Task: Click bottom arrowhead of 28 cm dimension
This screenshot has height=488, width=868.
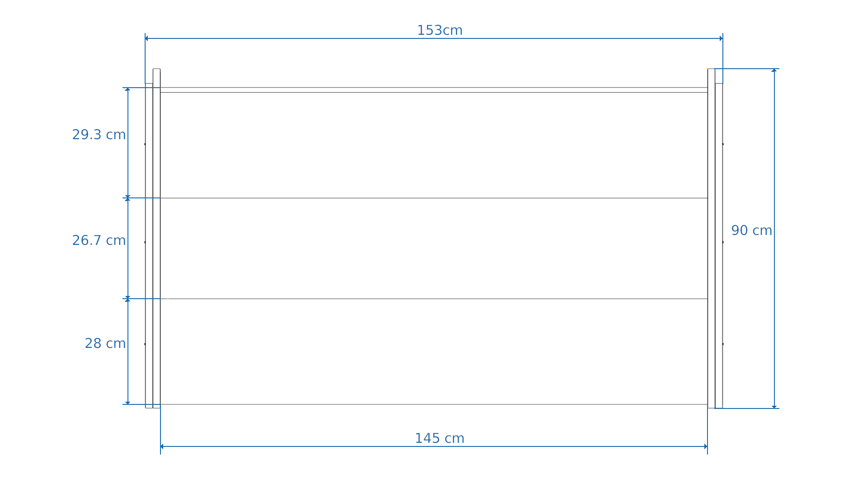Action: [x=127, y=403]
